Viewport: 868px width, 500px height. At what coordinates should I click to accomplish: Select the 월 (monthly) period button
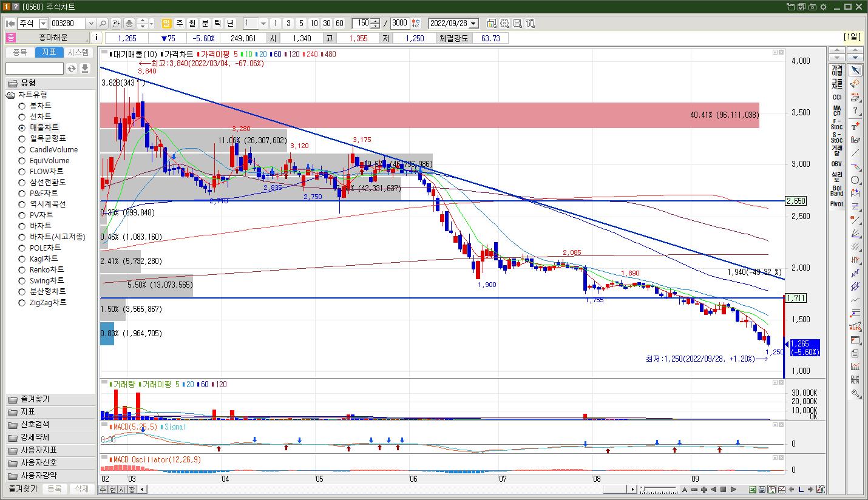(x=192, y=23)
